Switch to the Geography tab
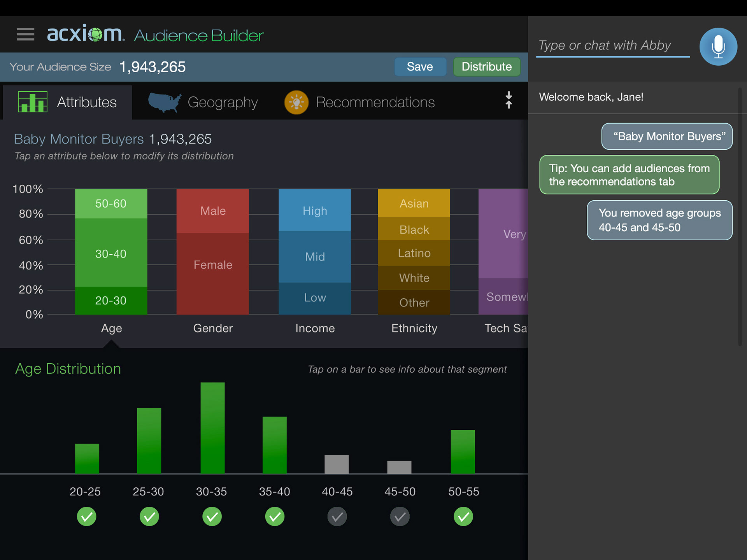Image resolution: width=747 pixels, height=560 pixels. tap(223, 102)
